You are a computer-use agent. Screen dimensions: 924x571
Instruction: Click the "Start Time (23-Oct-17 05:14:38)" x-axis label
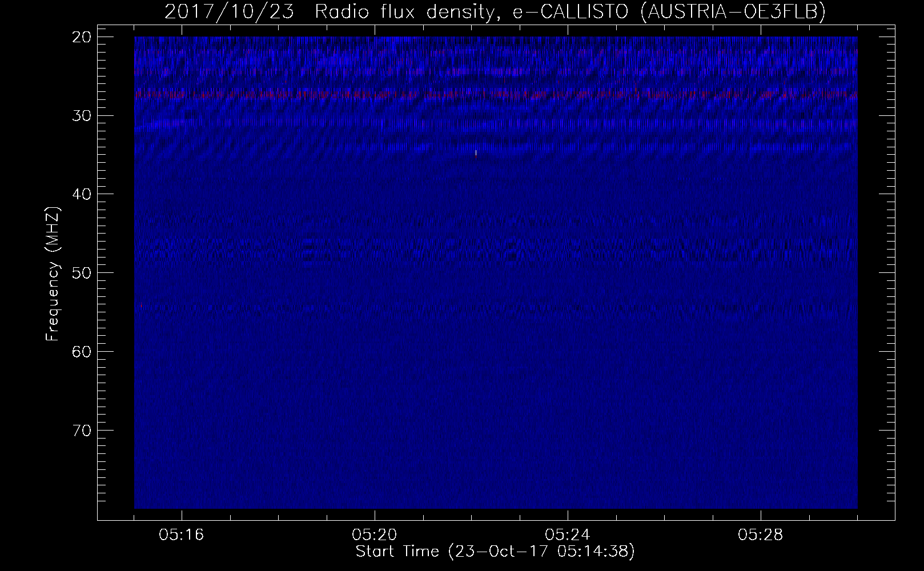(495, 552)
